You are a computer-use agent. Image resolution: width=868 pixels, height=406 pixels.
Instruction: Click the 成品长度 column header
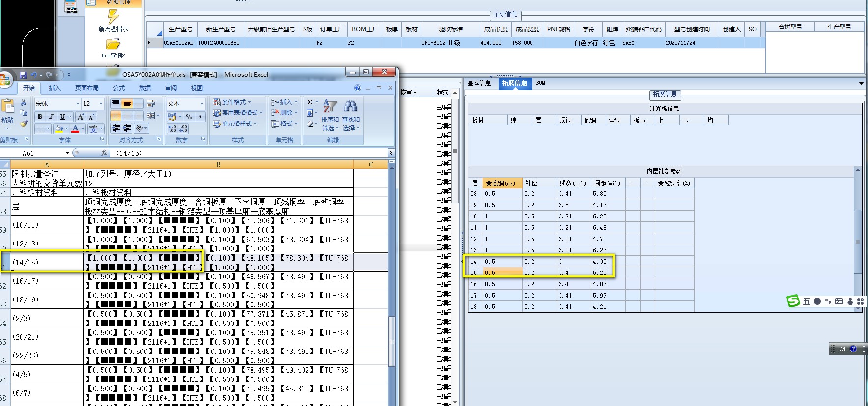click(496, 29)
